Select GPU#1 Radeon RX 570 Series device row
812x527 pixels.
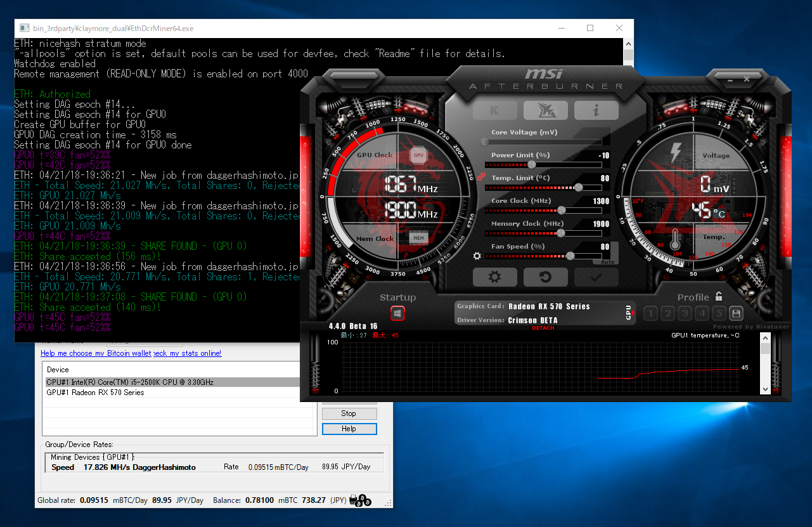(x=172, y=393)
